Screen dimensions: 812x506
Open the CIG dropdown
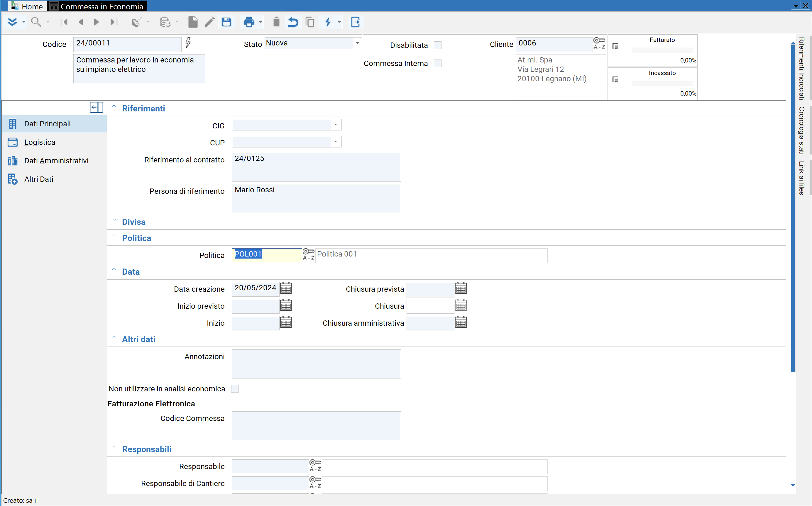click(336, 125)
